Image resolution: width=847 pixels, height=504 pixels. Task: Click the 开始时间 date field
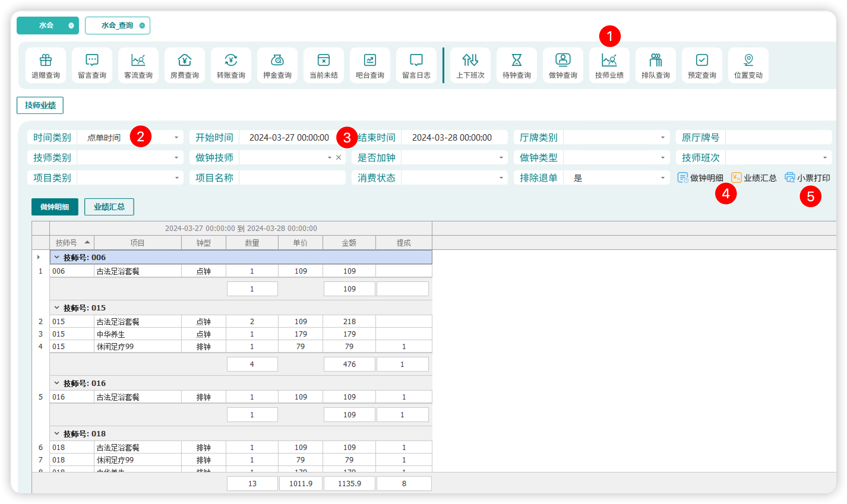tap(292, 137)
